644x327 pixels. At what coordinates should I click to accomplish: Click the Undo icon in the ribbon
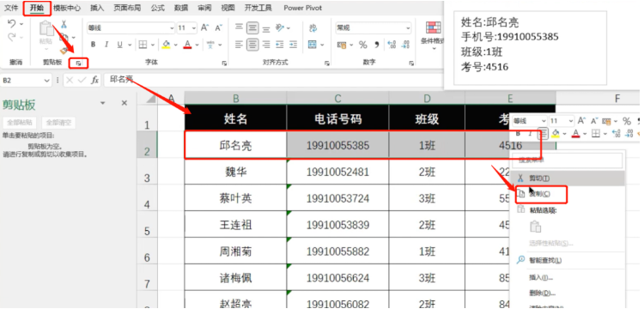tap(12, 24)
